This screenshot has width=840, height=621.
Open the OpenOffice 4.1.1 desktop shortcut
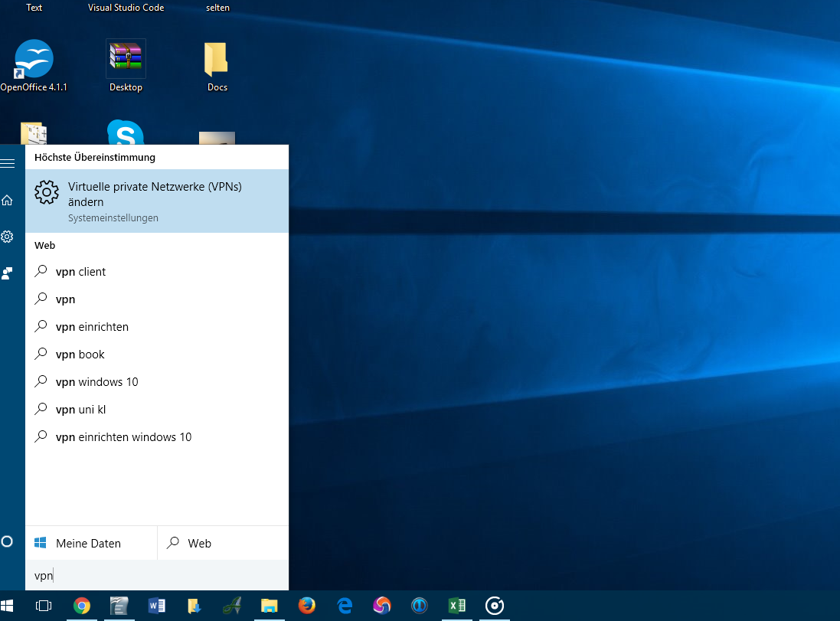[x=34, y=66]
